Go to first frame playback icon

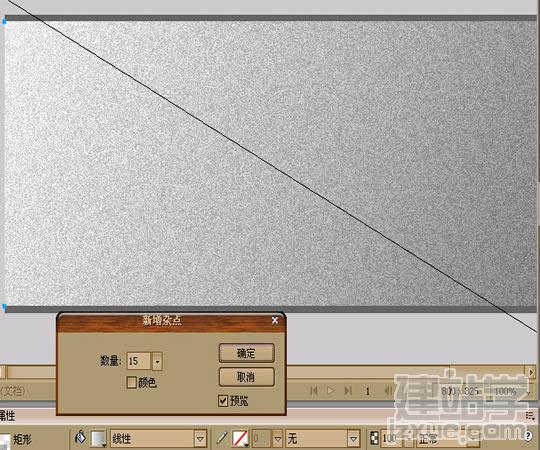[x=314, y=391]
